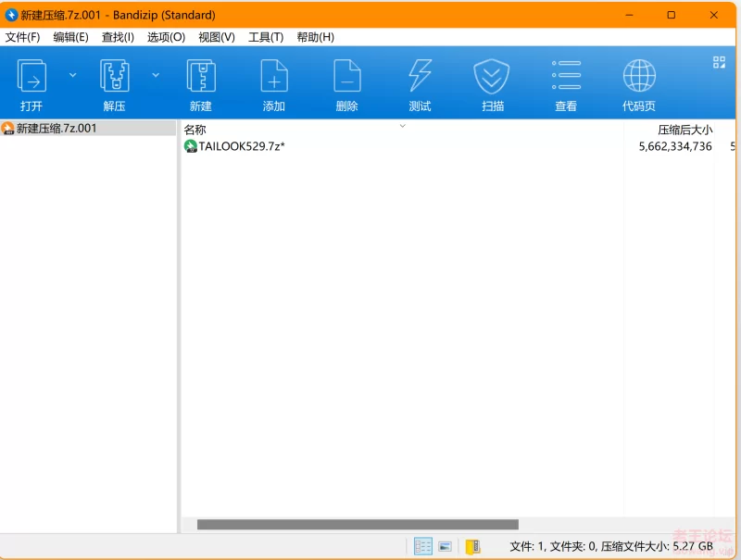Expand the Extract (解压) dropdown arrow

(156, 75)
